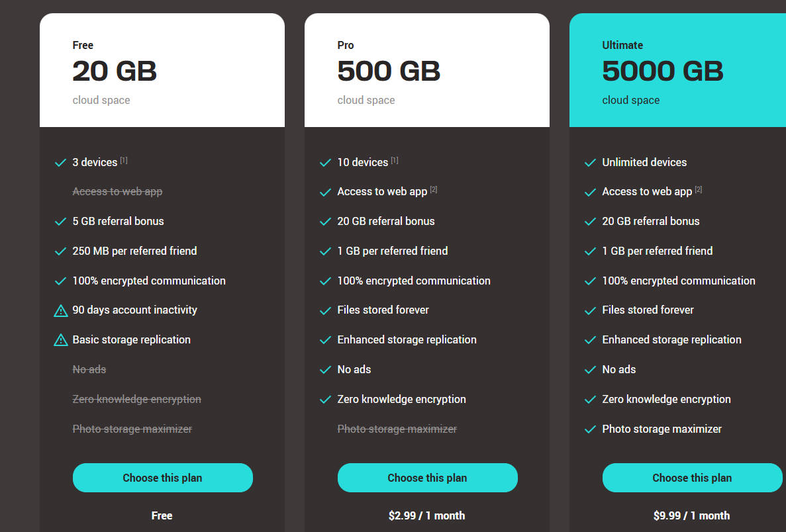The height and width of the screenshot is (532, 786).
Task: Click the checkmark next to Ultimate's Photo storage maximizer
Action: pyautogui.click(x=590, y=429)
